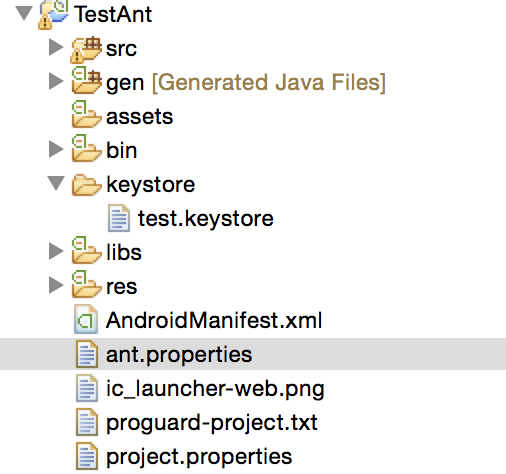
Task: Click the ant.properties file icon
Action: click(x=87, y=354)
